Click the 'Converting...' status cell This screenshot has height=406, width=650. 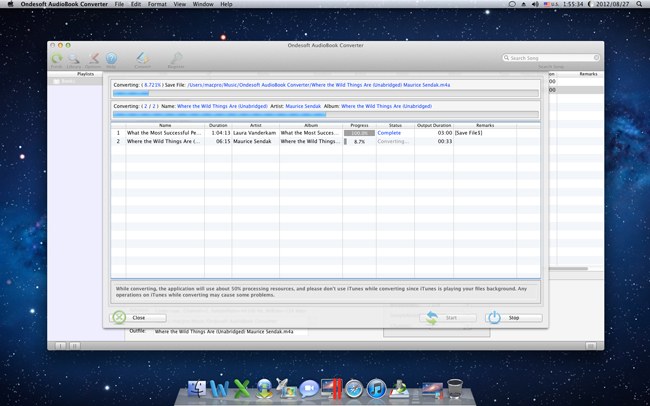393,141
